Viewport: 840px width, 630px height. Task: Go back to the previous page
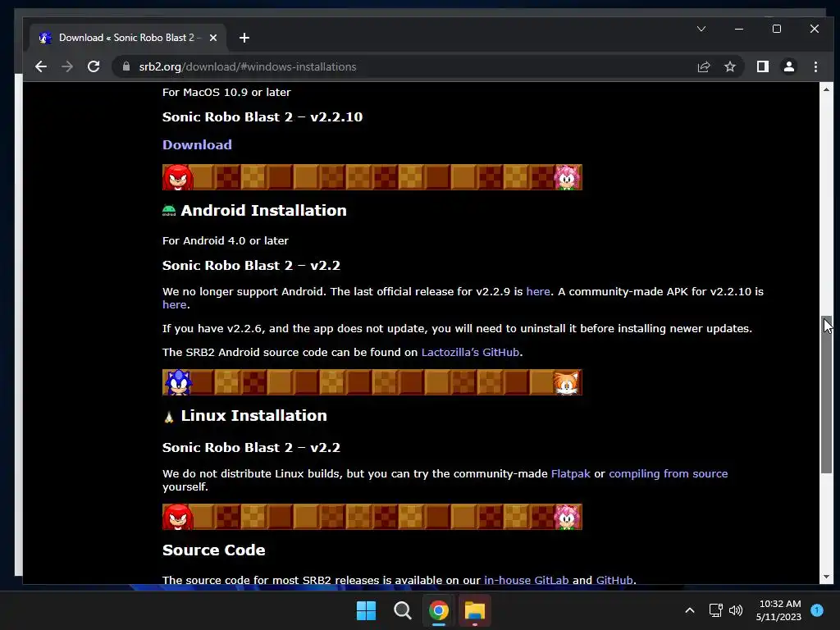coord(41,66)
